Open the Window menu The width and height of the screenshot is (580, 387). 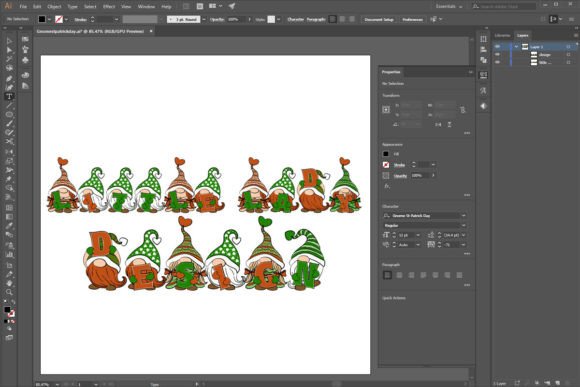(x=146, y=6)
